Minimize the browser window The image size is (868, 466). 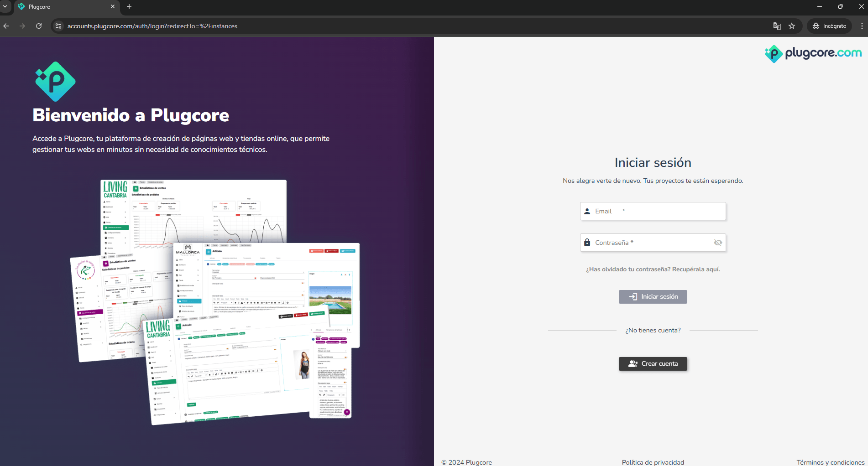pyautogui.click(x=819, y=6)
